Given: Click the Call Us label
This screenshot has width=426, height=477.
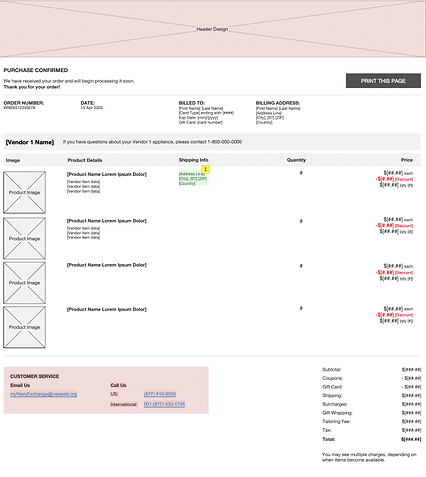Looking at the screenshot, I should coord(118,385).
